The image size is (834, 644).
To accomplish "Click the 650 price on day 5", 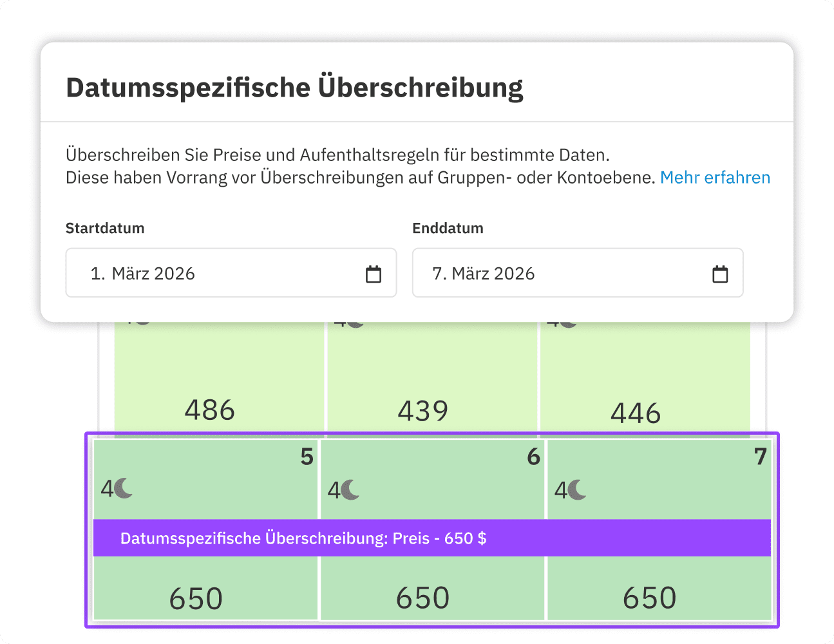I will point(196,597).
